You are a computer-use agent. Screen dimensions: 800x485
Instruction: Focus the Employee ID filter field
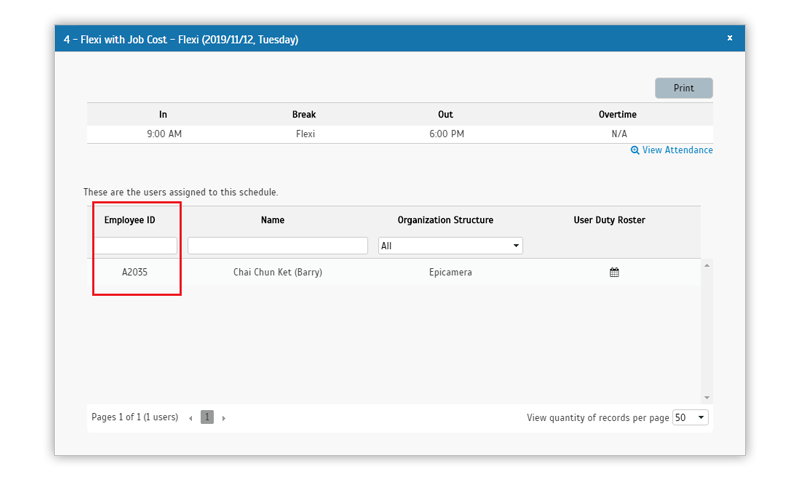[x=136, y=246]
